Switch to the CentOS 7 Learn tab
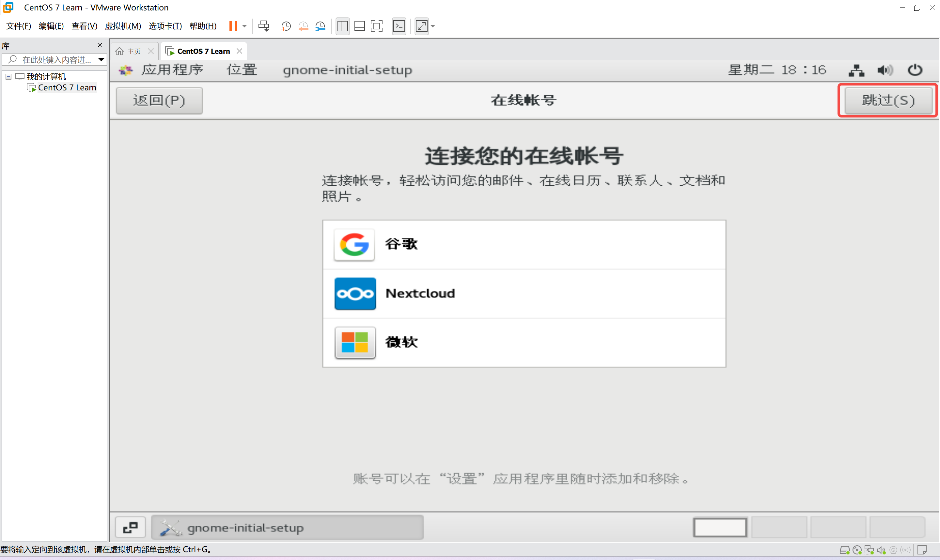The width and height of the screenshot is (940, 560). pyautogui.click(x=203, y=51)
